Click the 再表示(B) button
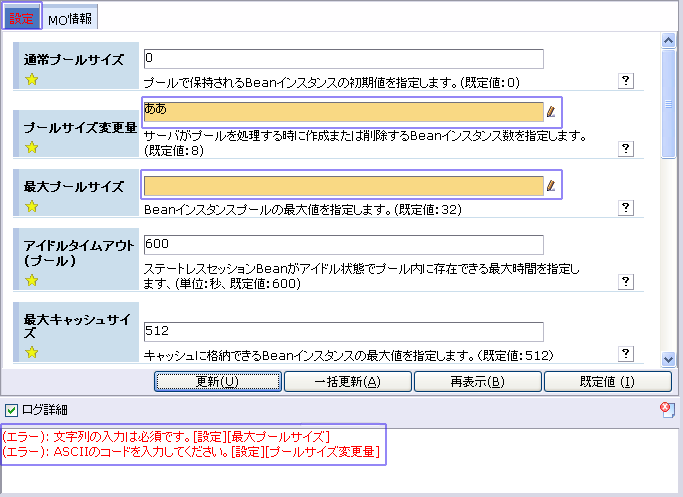The width and height of the screenshot is (683, 497). pos(476,381)
